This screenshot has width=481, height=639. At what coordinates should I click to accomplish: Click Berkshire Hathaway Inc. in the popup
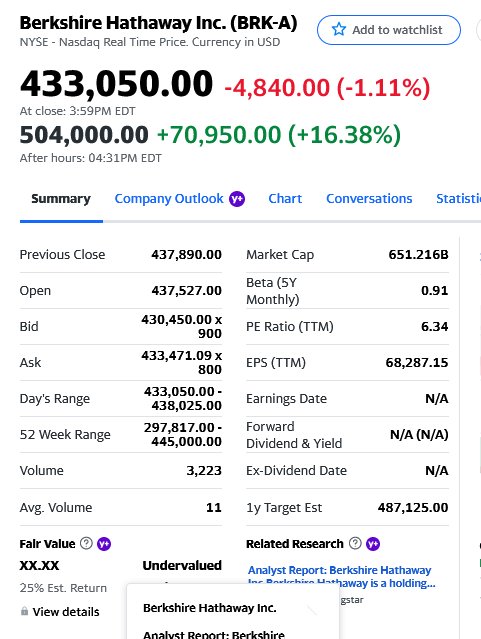[x=210, y=608]
